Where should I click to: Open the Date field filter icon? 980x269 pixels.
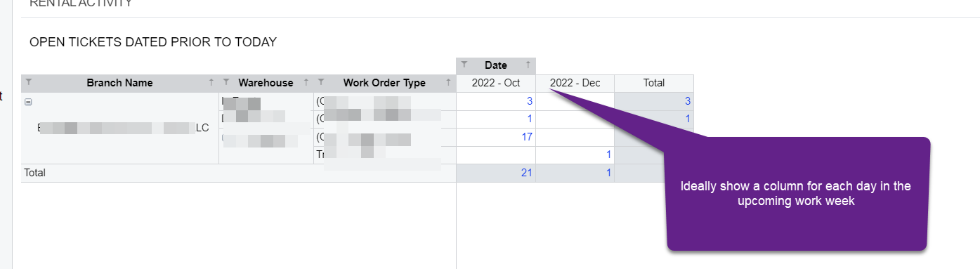tap(464, 65)
